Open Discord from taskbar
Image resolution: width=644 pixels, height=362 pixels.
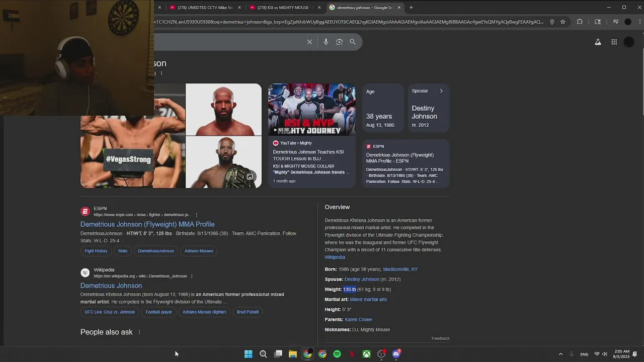pos(396,354)
